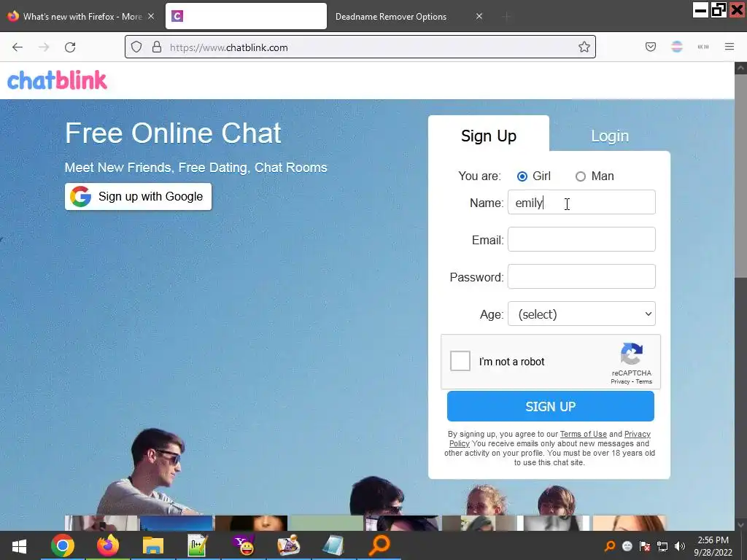
Task: Open the shield tracking protection icon
Action: (136, 47)
